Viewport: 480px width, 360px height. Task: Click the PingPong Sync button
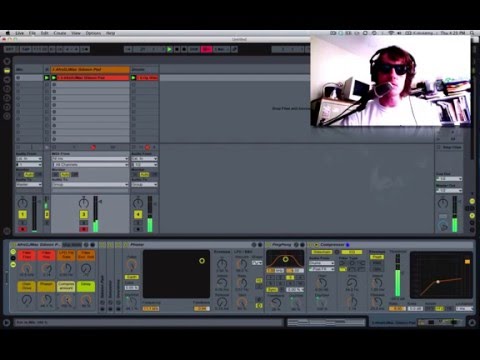click(x=272, y=290)
